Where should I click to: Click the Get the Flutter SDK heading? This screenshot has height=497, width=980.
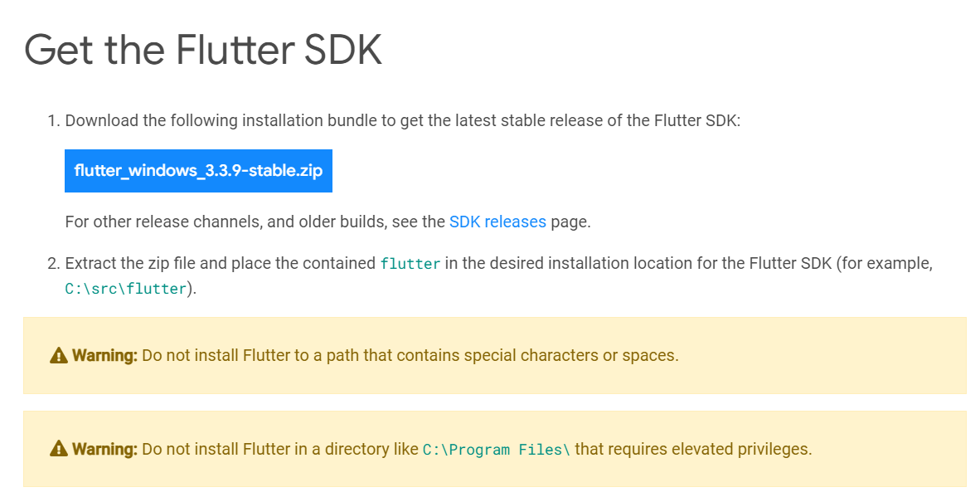pos(203,50)
